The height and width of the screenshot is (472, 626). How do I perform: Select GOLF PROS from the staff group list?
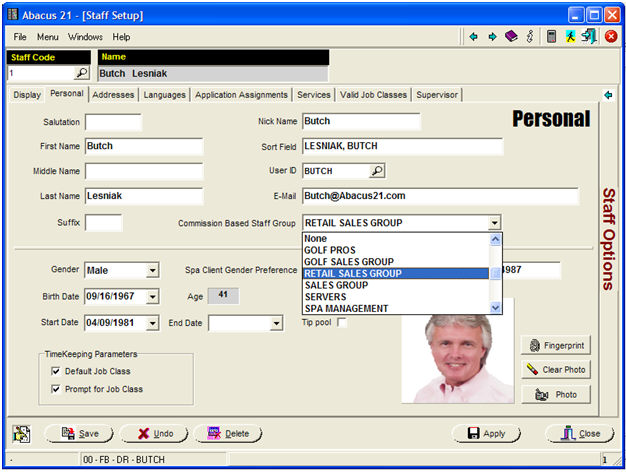[x=330, y=250]
